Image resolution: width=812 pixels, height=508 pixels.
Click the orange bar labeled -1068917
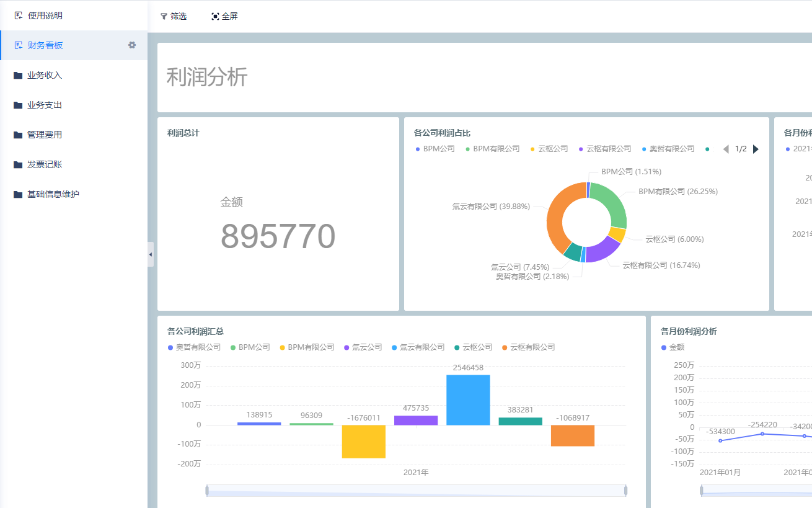click(x=573, y=435)
